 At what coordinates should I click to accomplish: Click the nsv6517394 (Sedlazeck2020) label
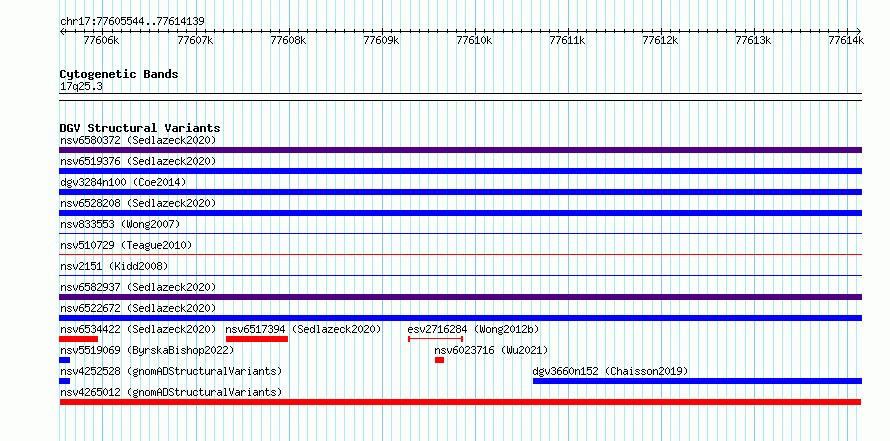tap(303, 329)
